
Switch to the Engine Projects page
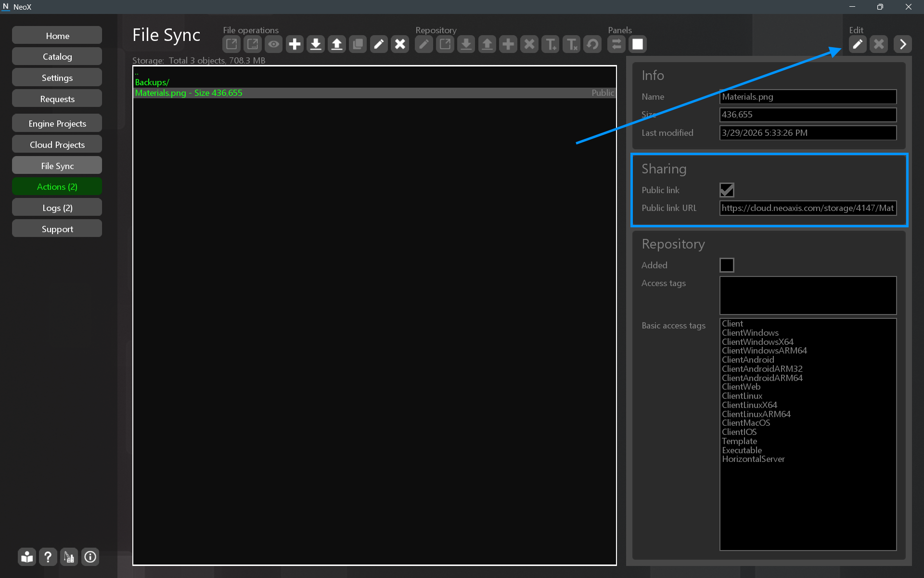(x=57, y=123)
